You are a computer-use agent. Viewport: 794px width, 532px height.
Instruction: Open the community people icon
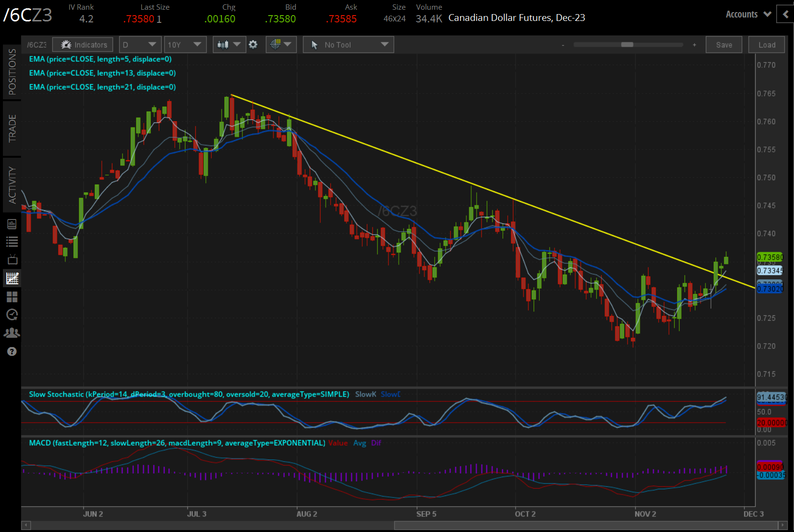[x=12, y=333]
